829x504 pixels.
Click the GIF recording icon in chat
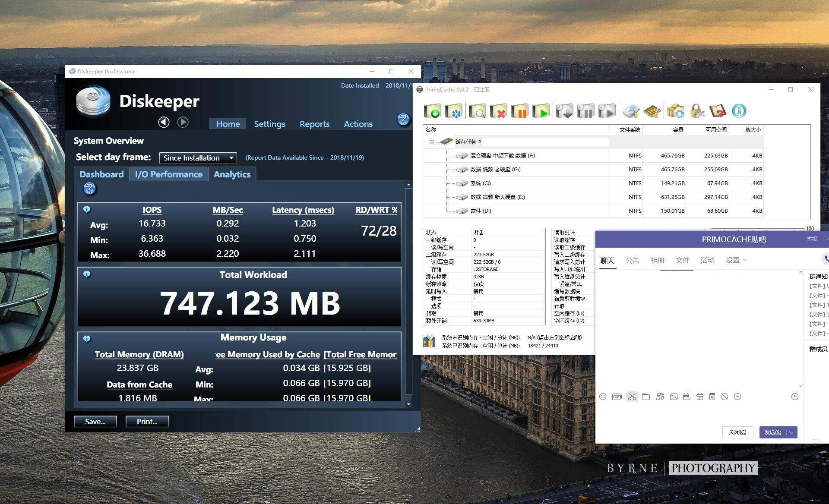click(x=617, y=397)
